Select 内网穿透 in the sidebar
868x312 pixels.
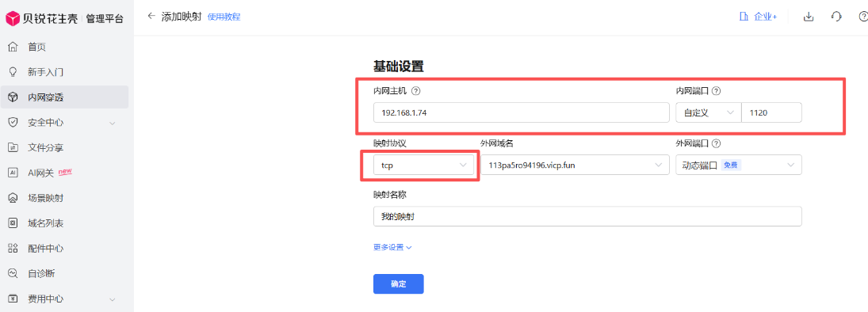coord(65,97)
